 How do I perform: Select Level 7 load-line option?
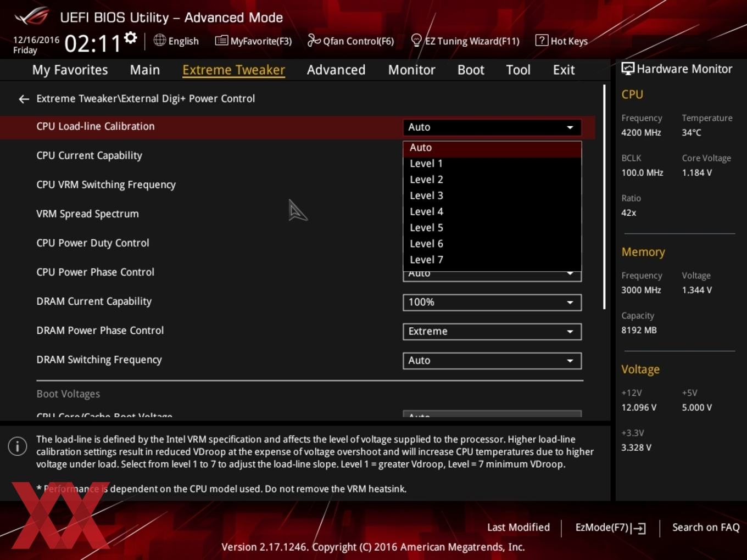(x=492, y=260)
